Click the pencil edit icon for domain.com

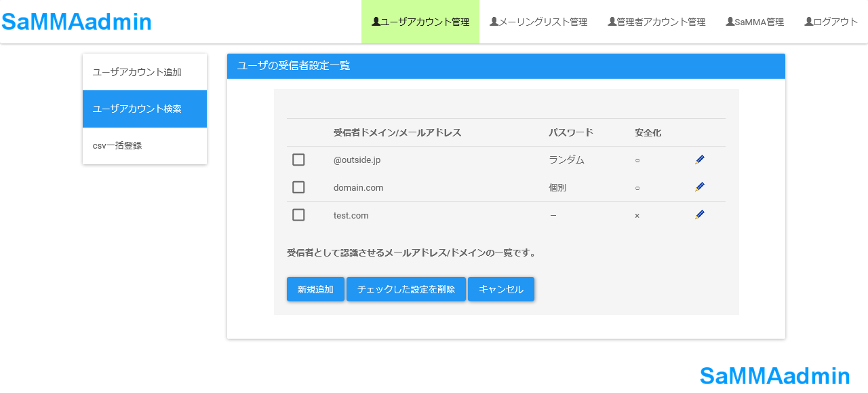click(x=700, y=187)
